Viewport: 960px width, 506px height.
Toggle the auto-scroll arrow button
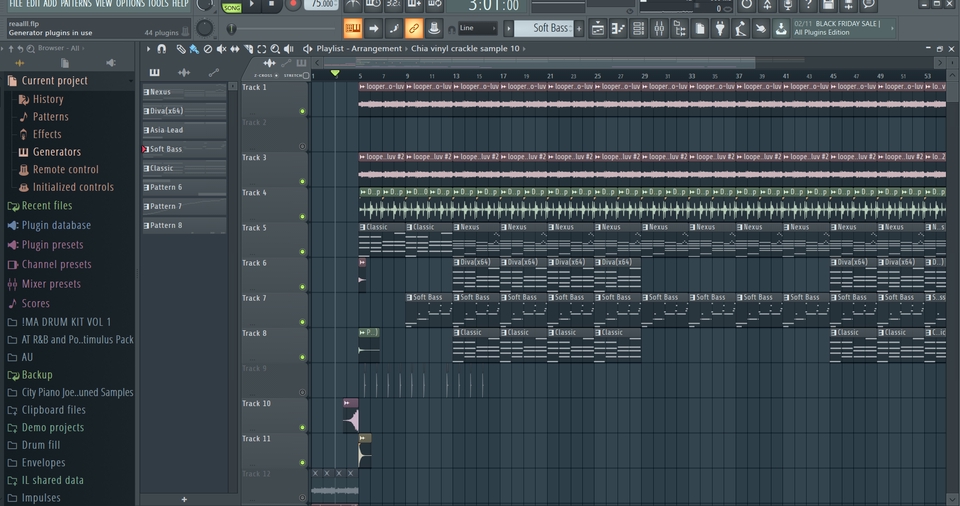pos(373,28)
